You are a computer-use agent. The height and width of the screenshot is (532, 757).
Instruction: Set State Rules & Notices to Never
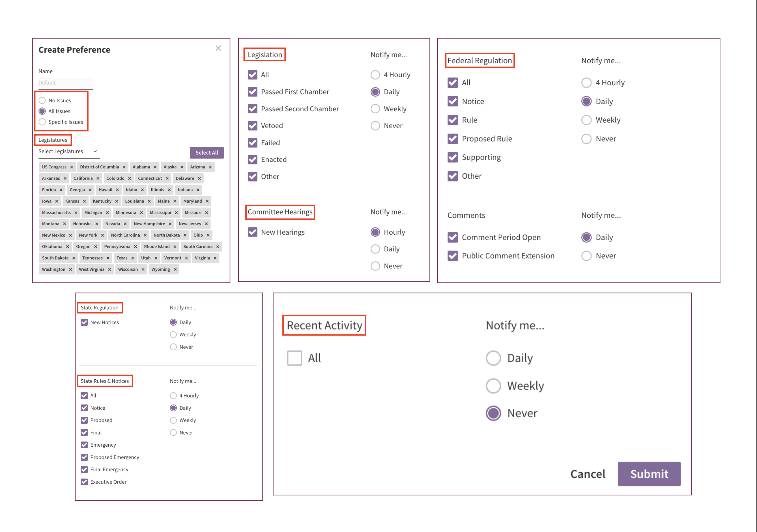click(173, 432)
